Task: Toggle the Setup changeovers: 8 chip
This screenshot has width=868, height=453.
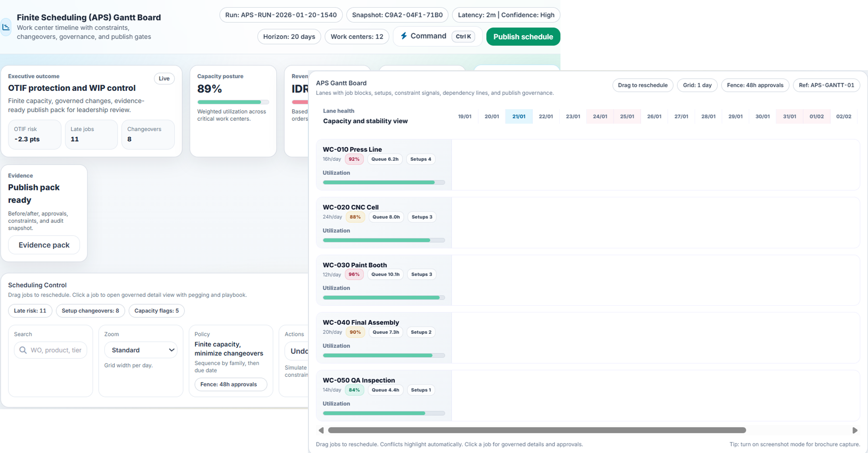Action: 90,311
